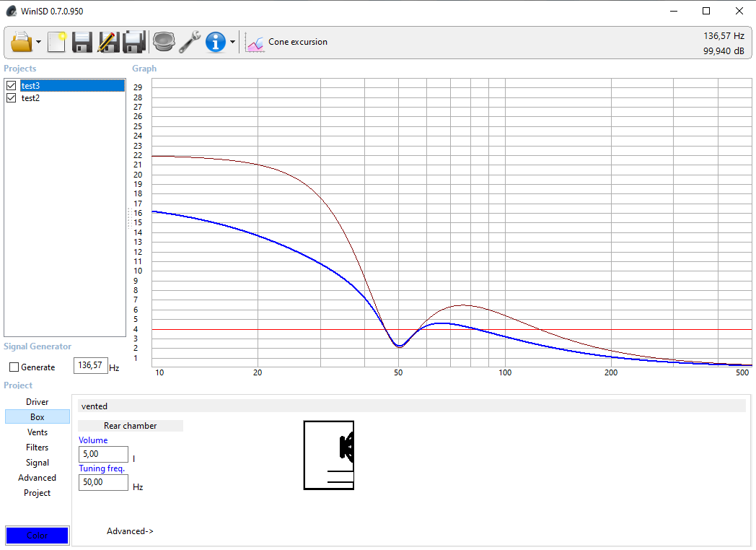The image size is (756, 550).
Task: Expand the open project dropdown arrow
Action: (38, 42)
